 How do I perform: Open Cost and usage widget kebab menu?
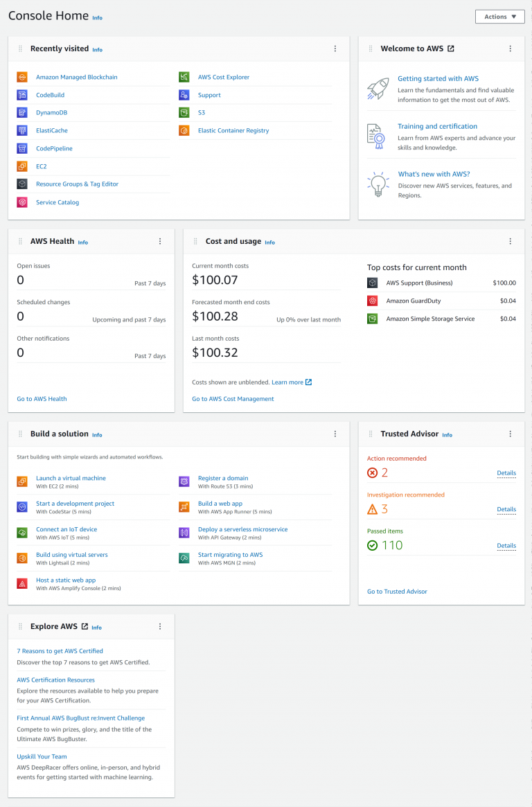coord(510,241)
